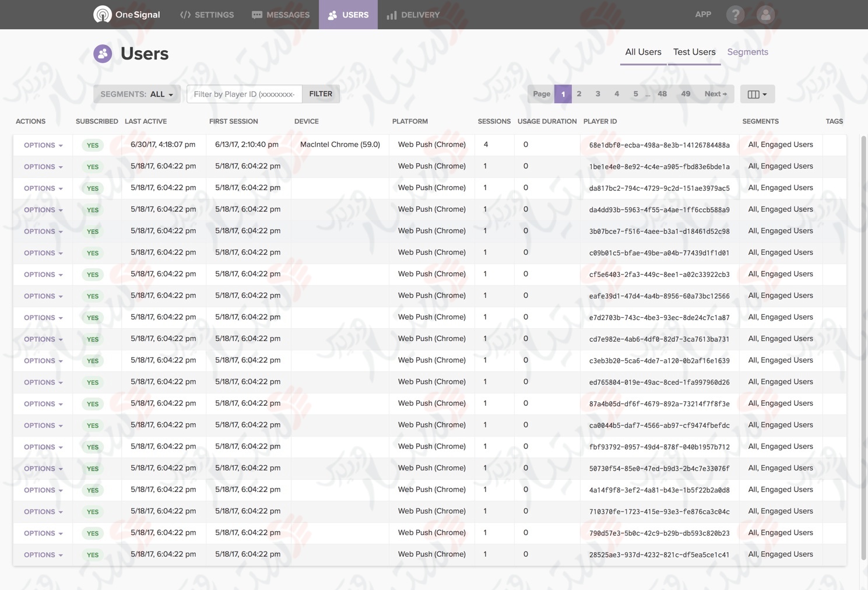Expand the Segments: ALL dropdown
This screenshot has width=868, height=590.
[x=136, y=94]
